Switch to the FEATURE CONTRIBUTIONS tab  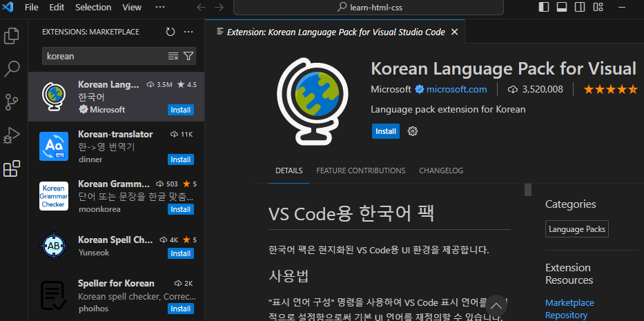click(360, 171)
